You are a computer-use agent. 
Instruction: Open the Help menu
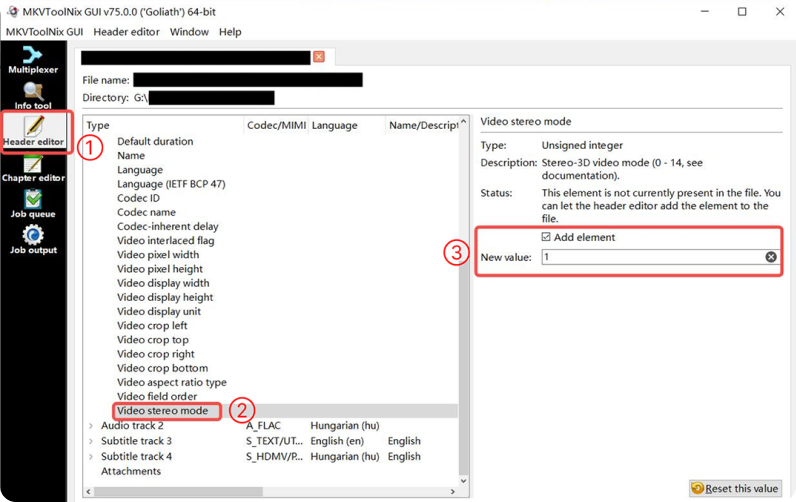pos(230,32)
